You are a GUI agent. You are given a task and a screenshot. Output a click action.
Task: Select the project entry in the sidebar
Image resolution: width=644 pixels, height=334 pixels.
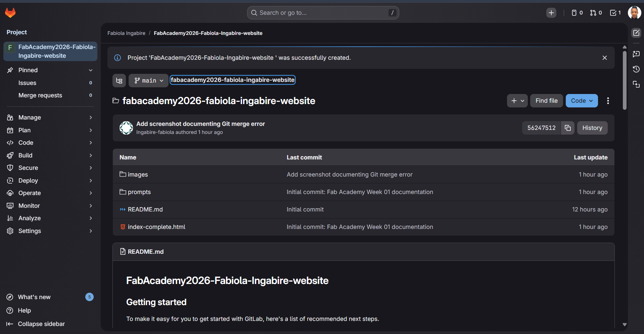pos(50,51)
